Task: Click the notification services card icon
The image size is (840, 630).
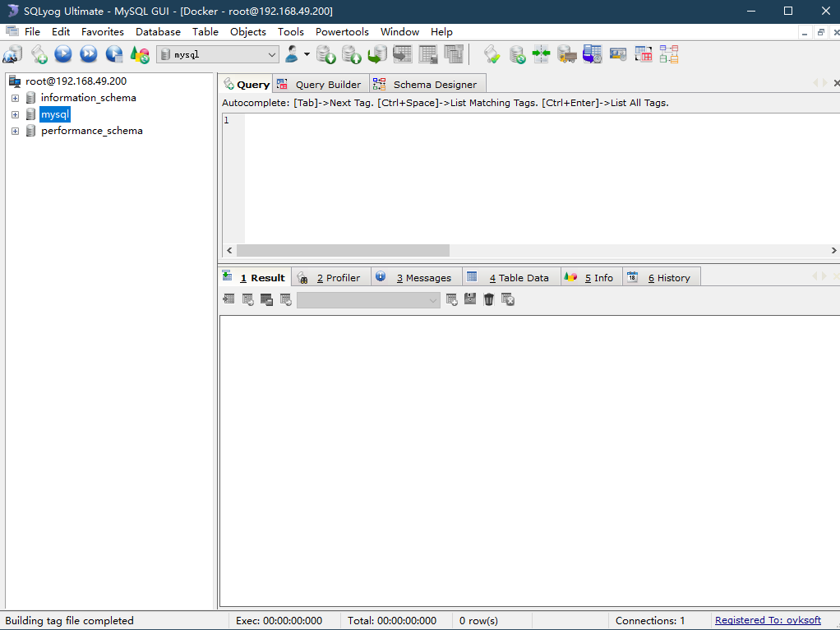Action: pos(618,54)
